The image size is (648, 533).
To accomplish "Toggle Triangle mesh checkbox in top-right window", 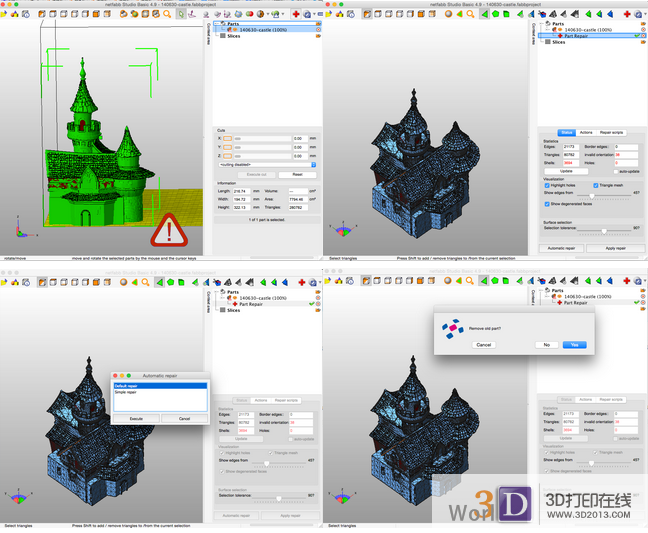I will tap(597, 185).
